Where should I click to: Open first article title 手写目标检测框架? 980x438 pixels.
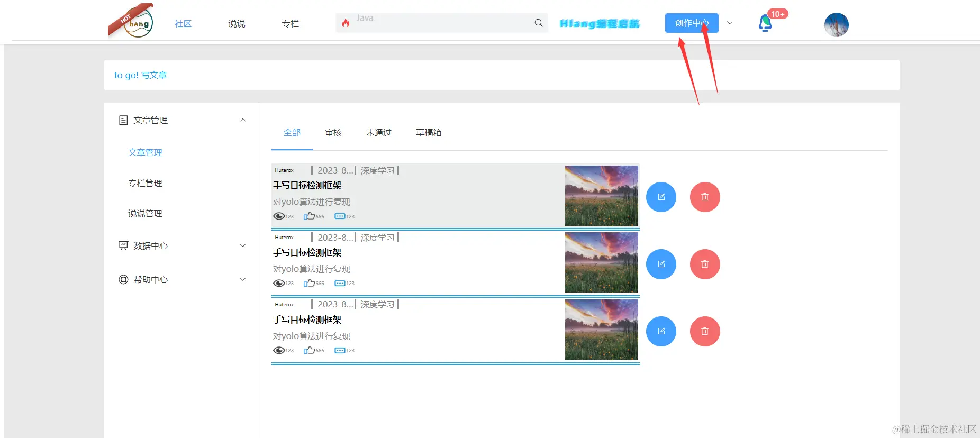point(307,185)
